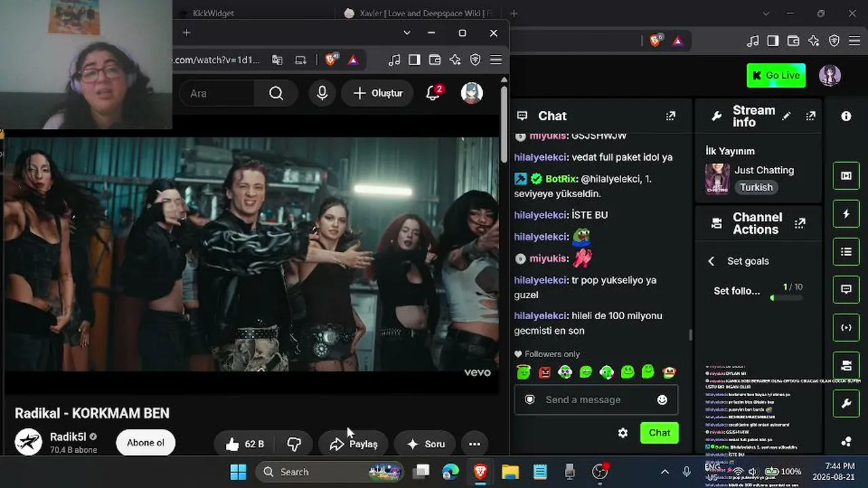Screen dimensions: 868x488
Task: Select the Turkish language tag
Action: tap(756, 187)
